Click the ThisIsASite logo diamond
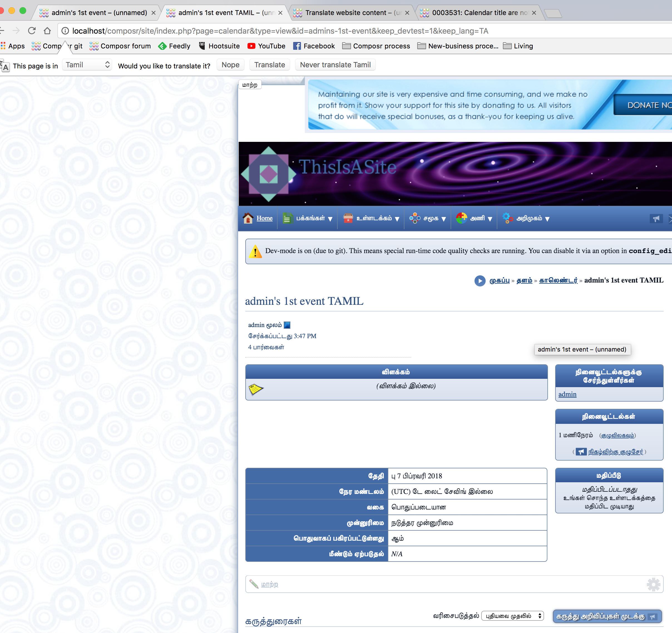672x633 pixels. point(268,174)
